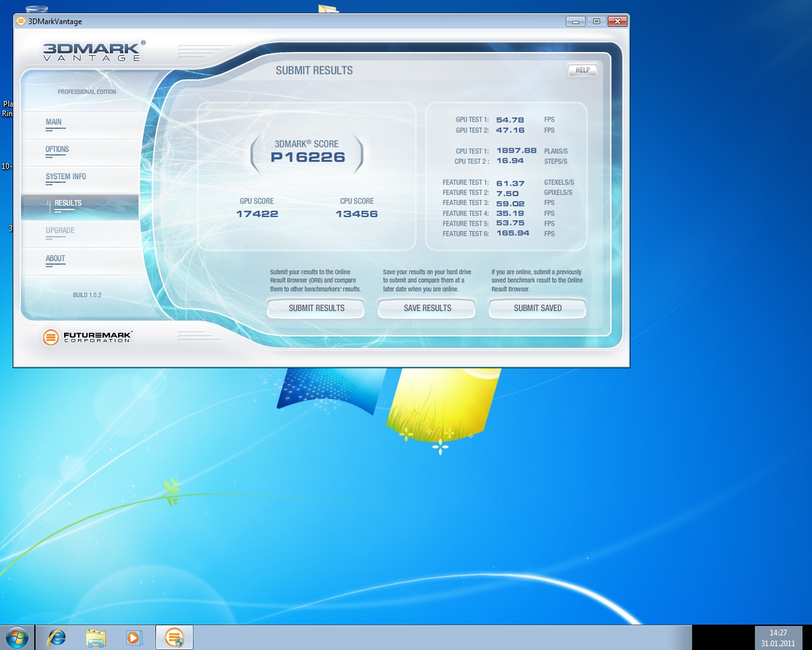Screen dimensions: 812x650
Task: Click the 3DMarkVantage title bar icon
Action: (x=21, y=21)
